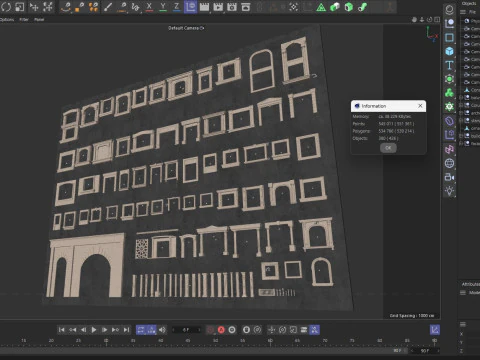The image size is (480, 360).
Task: Toggle rotation keyframe recording icon
Action: 282,330
